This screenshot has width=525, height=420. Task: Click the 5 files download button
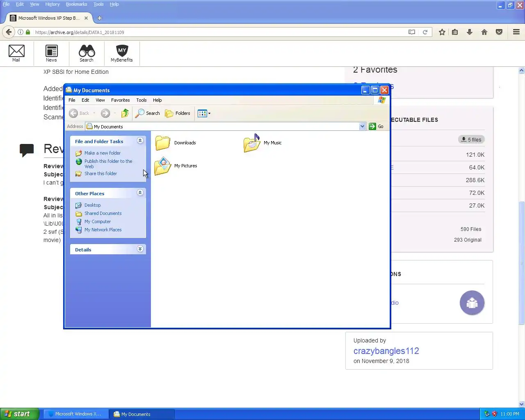point(471,139)
